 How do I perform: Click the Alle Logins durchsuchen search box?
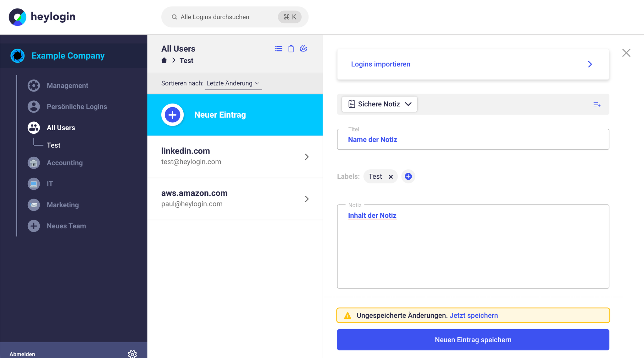235,17
